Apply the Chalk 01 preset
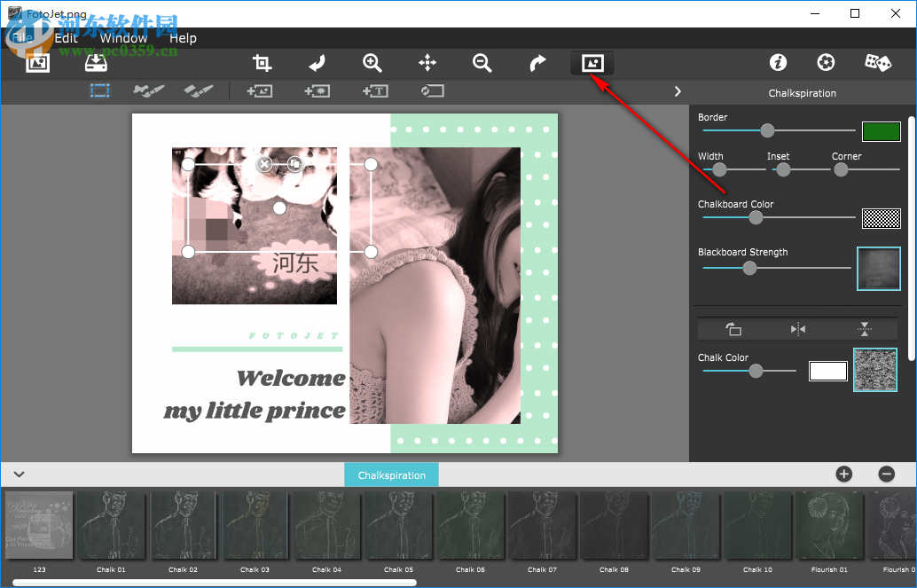This screenshot has height=588, width=917. [x=111, y=525]
